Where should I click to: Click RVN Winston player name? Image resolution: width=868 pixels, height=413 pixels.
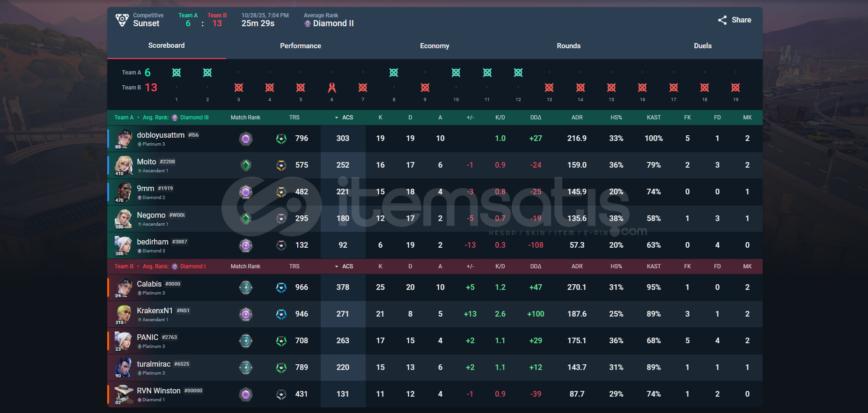point(159,391)
